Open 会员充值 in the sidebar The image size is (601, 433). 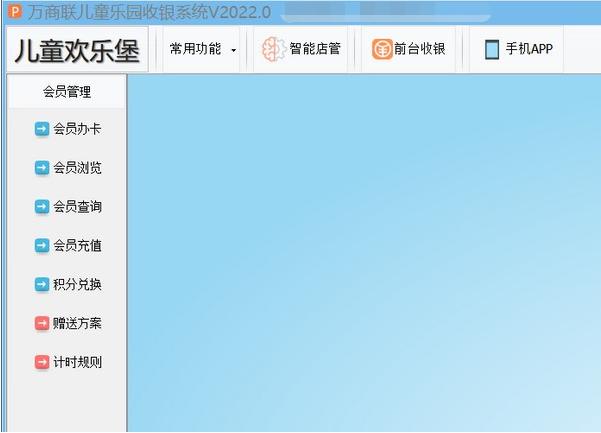[x=68, y=245]
